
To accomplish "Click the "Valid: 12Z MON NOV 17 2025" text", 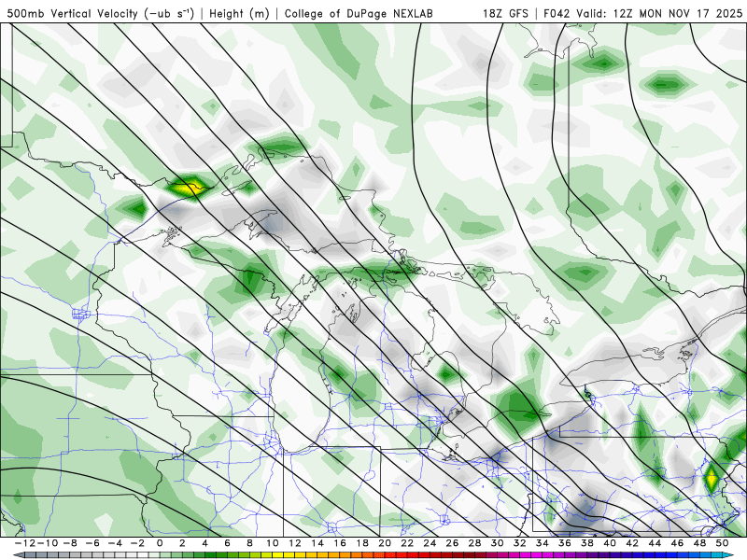I will pos(659,13).
